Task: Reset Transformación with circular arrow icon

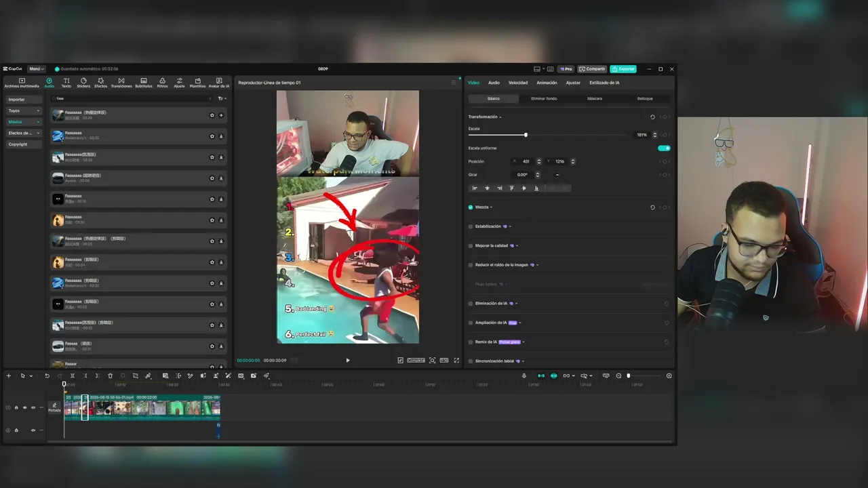Action: 652,117
